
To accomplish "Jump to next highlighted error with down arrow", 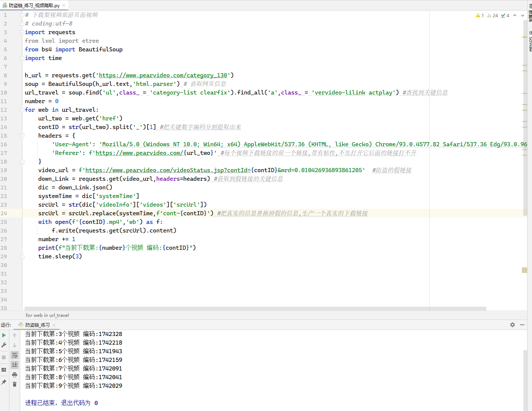I will click(x=523, y=15).
